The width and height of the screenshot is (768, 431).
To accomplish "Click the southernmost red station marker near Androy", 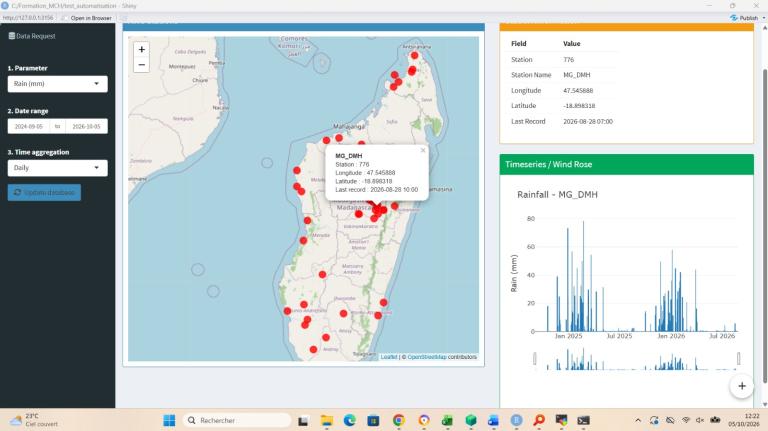I will 313,349.
